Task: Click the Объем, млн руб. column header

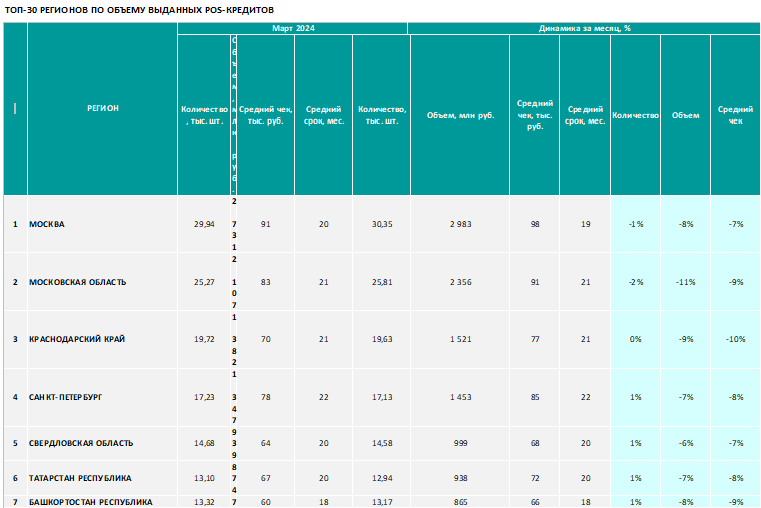Action: point(460,115)
